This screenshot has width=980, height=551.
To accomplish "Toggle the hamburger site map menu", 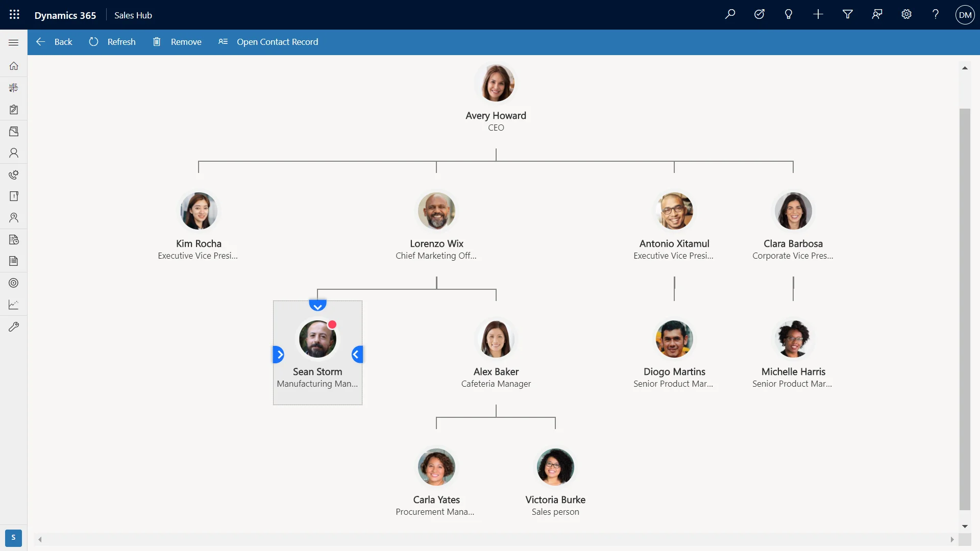I will click(14, 42).
